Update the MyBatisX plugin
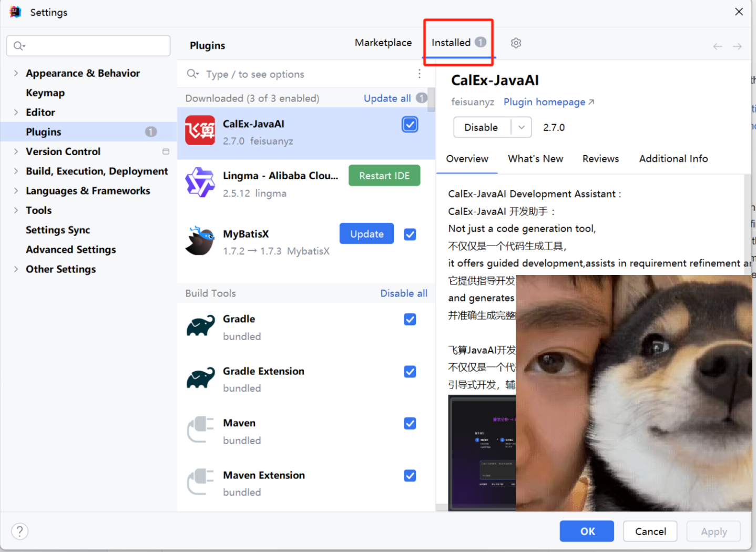 (367, 234)
